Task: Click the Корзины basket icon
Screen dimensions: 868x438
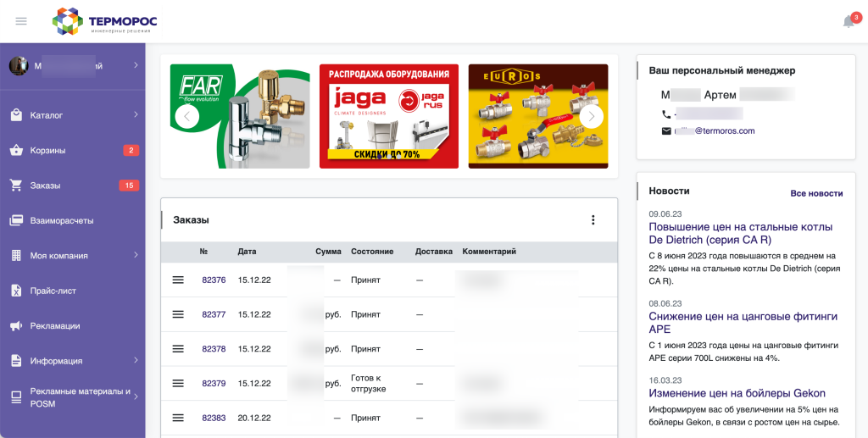Action: 16,151
